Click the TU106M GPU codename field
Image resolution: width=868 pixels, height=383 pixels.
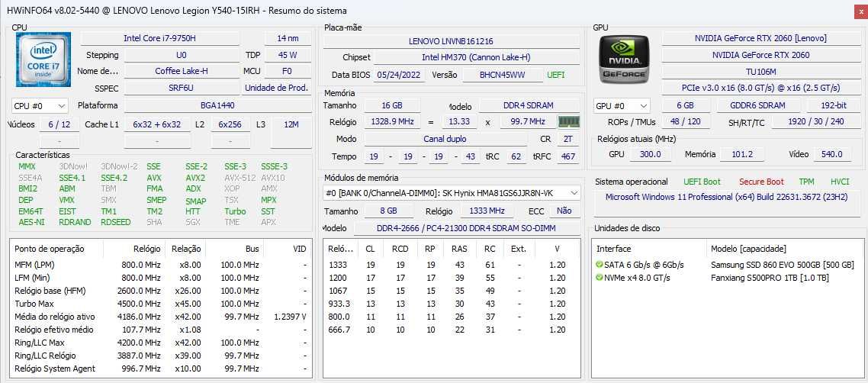tap(760, 72)
